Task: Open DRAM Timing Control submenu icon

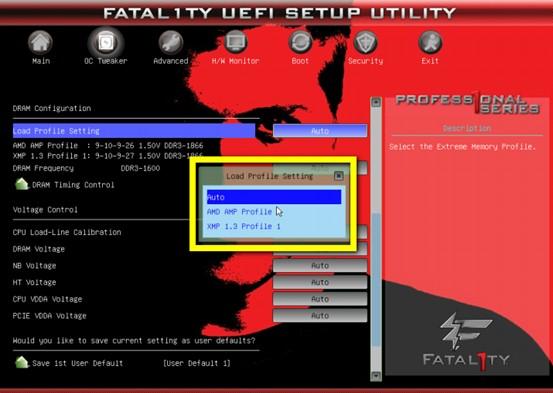Action: 22,184
